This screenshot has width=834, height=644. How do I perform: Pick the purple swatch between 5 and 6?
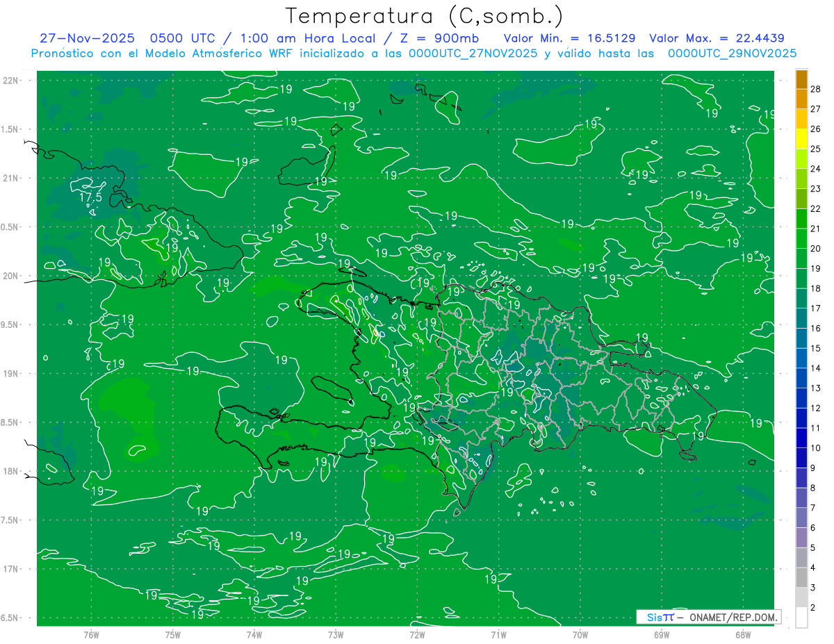click(801, 538)
